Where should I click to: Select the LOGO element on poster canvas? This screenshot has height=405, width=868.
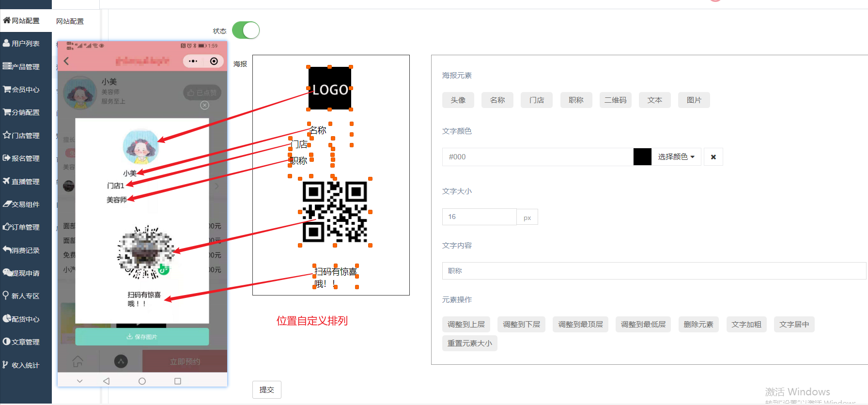coord(330,88)
